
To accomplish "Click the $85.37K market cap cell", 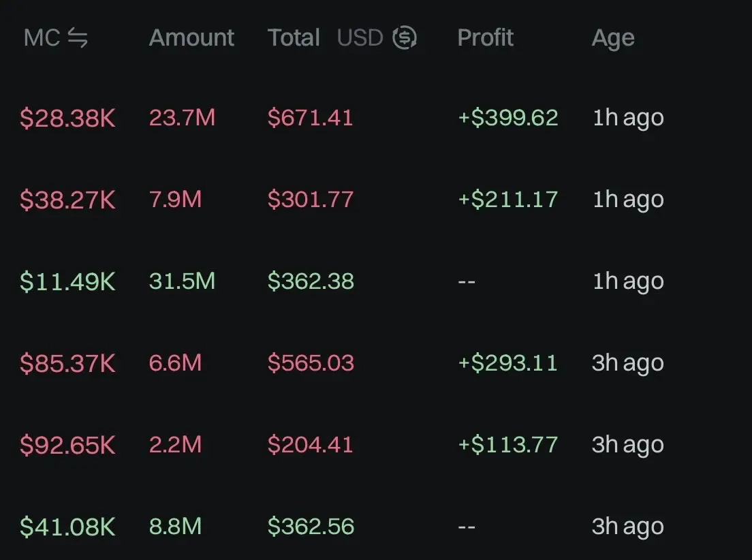I will pos(67,363).
